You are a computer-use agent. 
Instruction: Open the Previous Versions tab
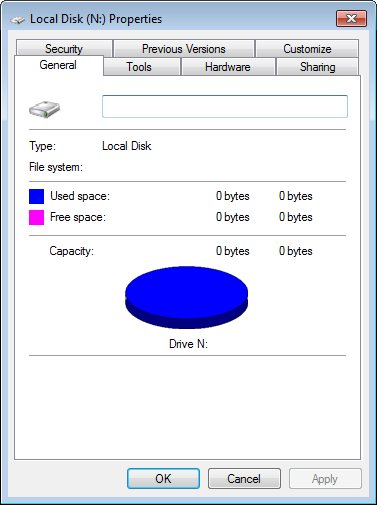pyautogui.click(x=184, y=49)
